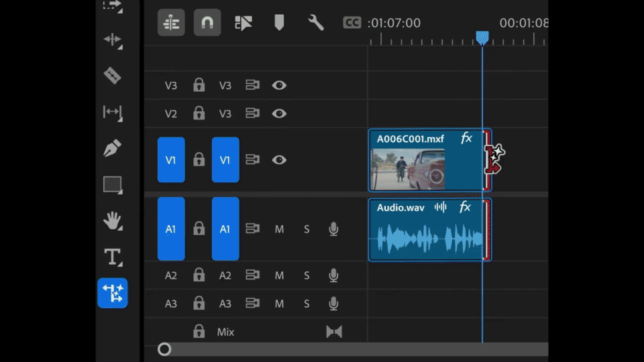The height and width of the screenshot is (362, 644).
Task: Toggle the closed captions CC button
Action: (x=352, y=23)
